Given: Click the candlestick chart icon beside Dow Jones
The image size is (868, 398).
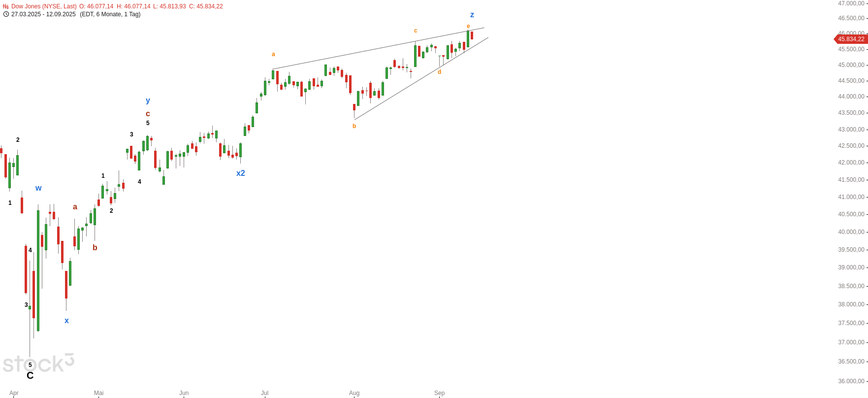Looking at the screenshot, I should tap(6, 6).
